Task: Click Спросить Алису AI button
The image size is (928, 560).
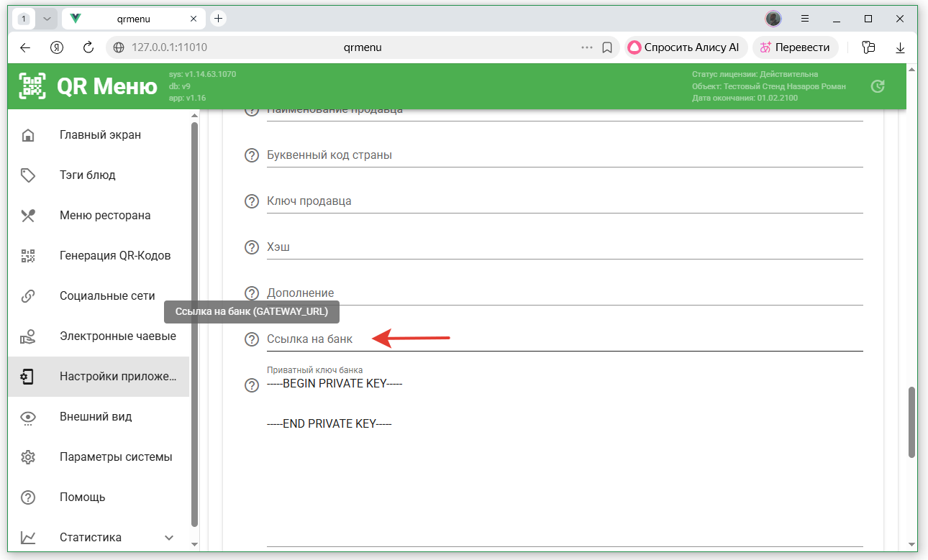Action: coord(683,47)
